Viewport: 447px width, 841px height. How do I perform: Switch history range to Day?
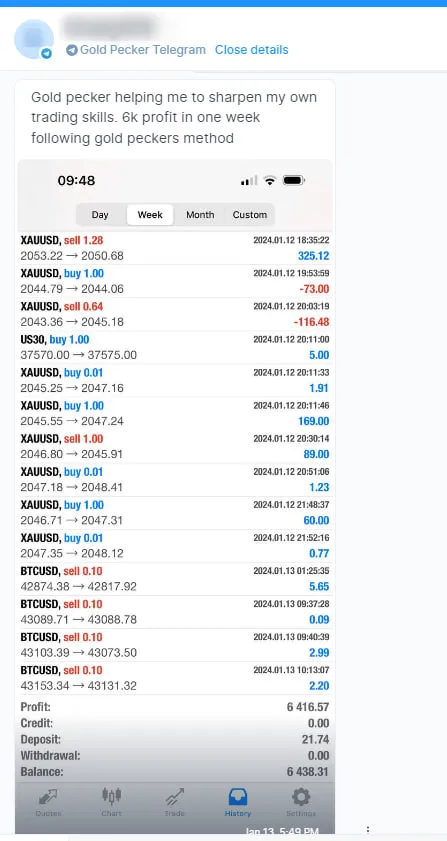(100, 215)
